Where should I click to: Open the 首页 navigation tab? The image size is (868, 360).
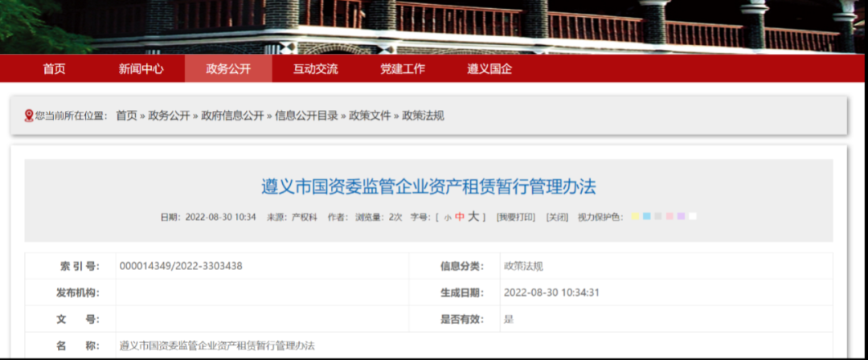[x=54, y=69]
